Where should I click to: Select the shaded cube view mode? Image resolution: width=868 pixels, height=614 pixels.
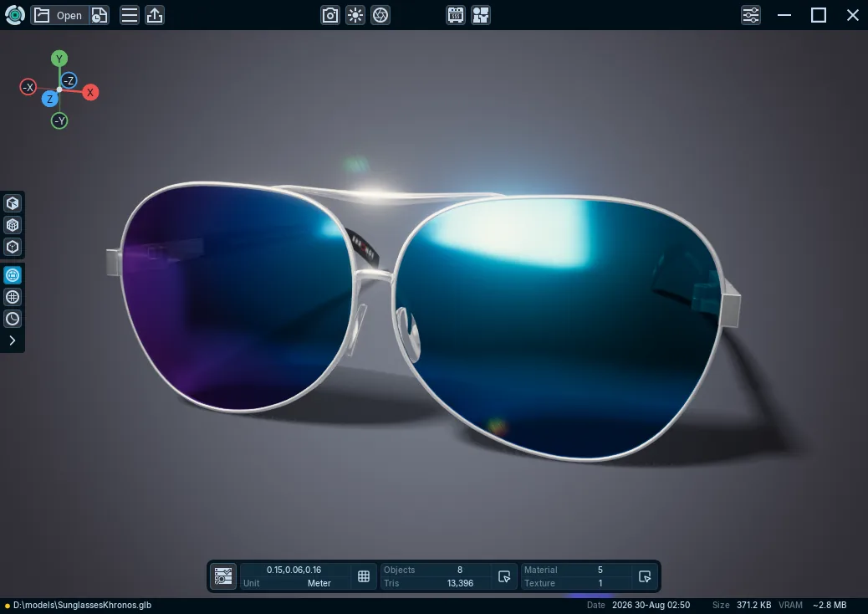pyautogui.click(x=13, y=203)
